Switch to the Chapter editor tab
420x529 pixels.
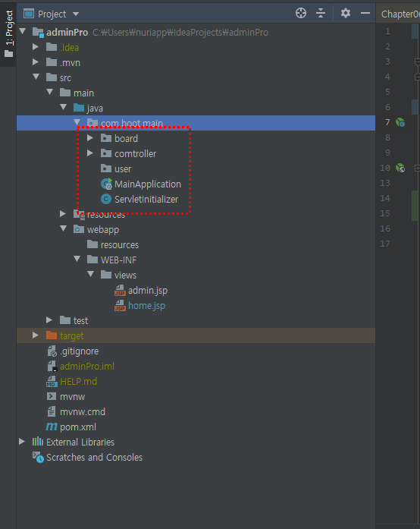[x=400, y=14]
